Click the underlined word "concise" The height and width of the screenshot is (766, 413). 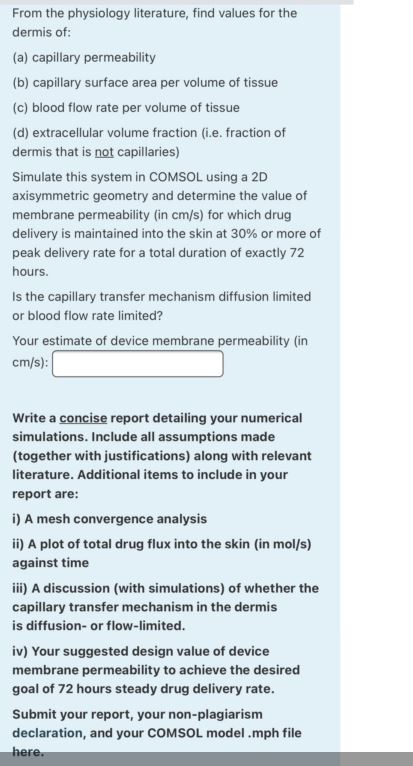pyautogui.click(x=84, y=418)
